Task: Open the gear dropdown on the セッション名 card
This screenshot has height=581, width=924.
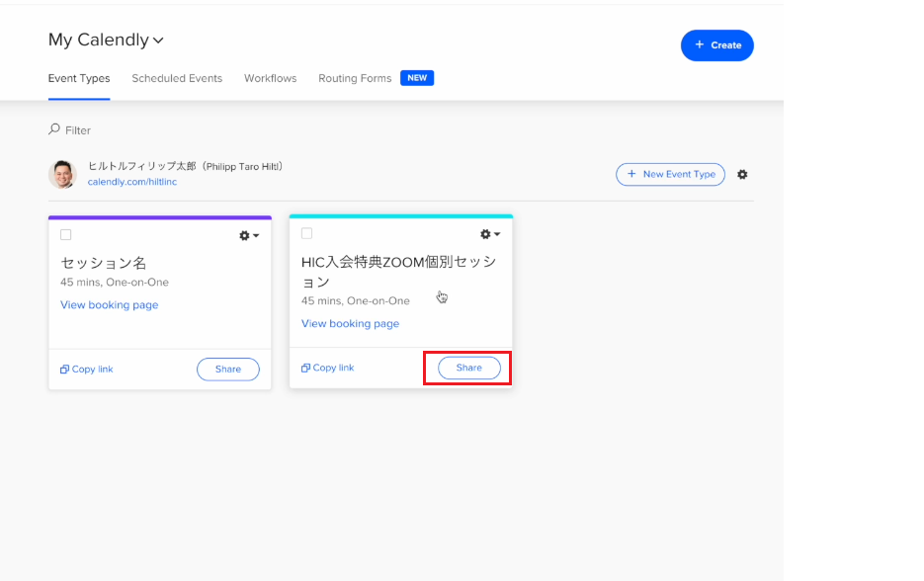Action: coord(249,236)
